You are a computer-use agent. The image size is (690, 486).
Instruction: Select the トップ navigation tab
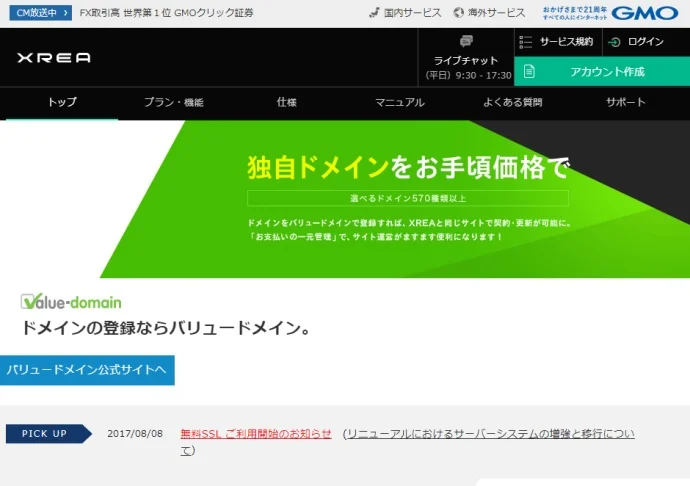point(62,103)
